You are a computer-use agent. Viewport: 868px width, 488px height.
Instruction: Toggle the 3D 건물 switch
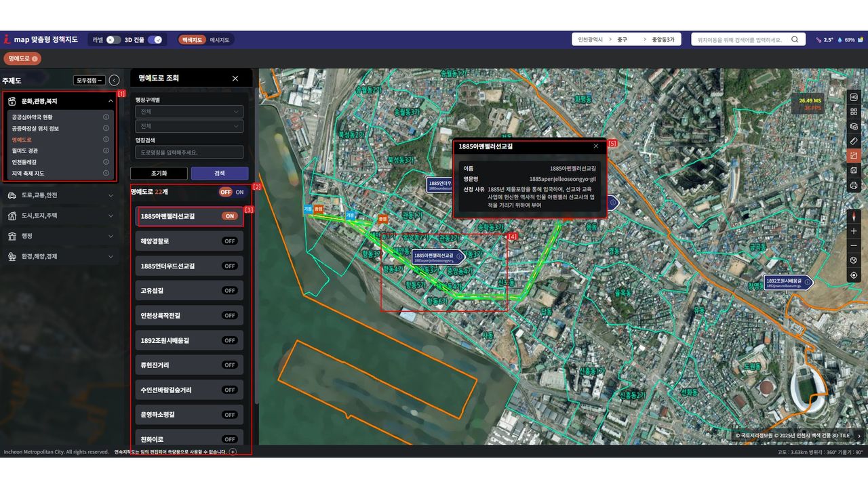(x=155, y=40)
